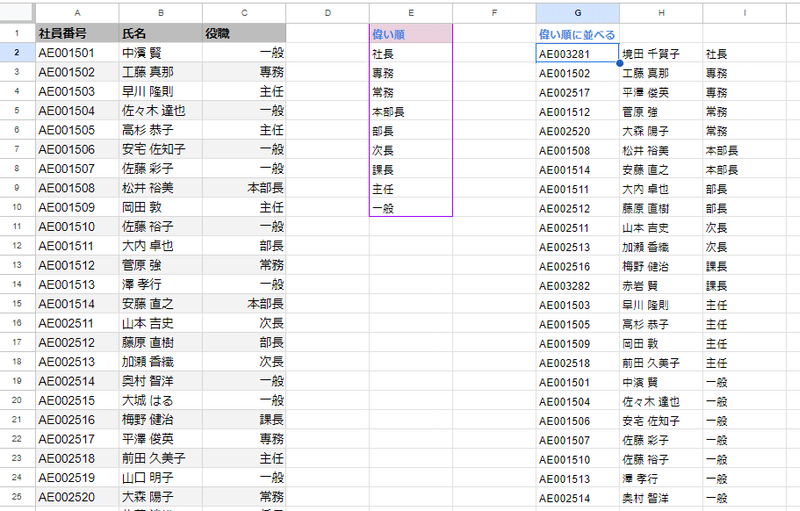This screenshot has height=511, width=800.
Task: Click the 偉い順に並べる header cell
Action: [578, 34]
